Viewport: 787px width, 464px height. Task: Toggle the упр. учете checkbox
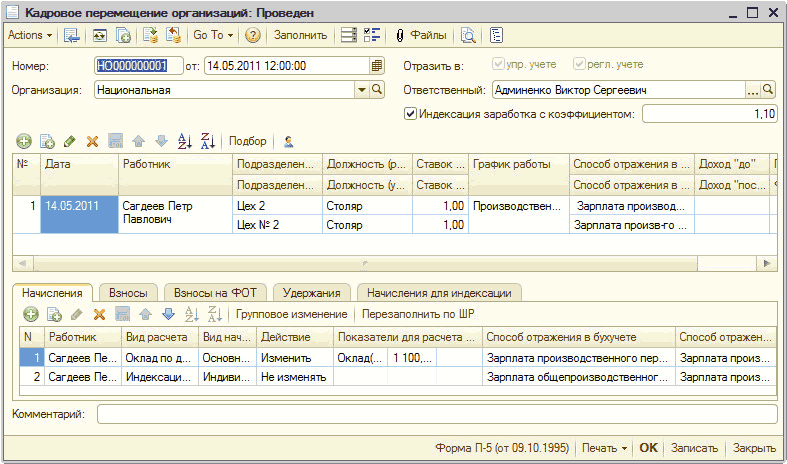(x=500, y=65)
